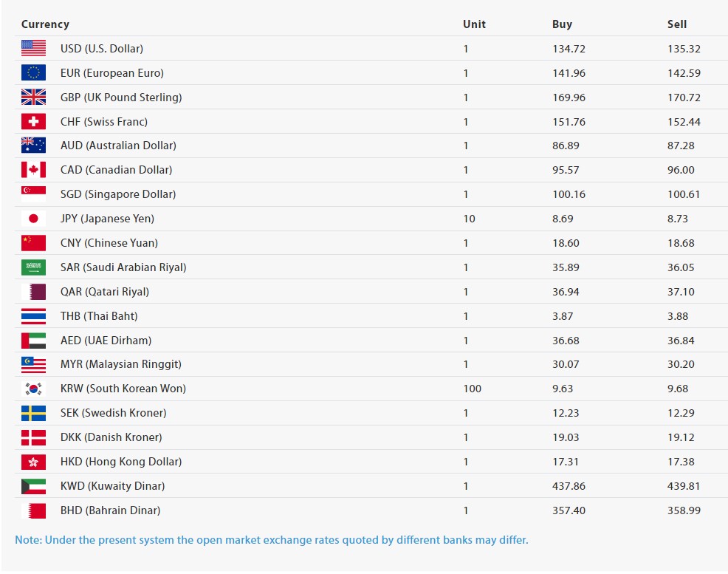This screenshot has width=728, height=574.
Task: Click the Sell column header
Action: (x=677, y=24)
